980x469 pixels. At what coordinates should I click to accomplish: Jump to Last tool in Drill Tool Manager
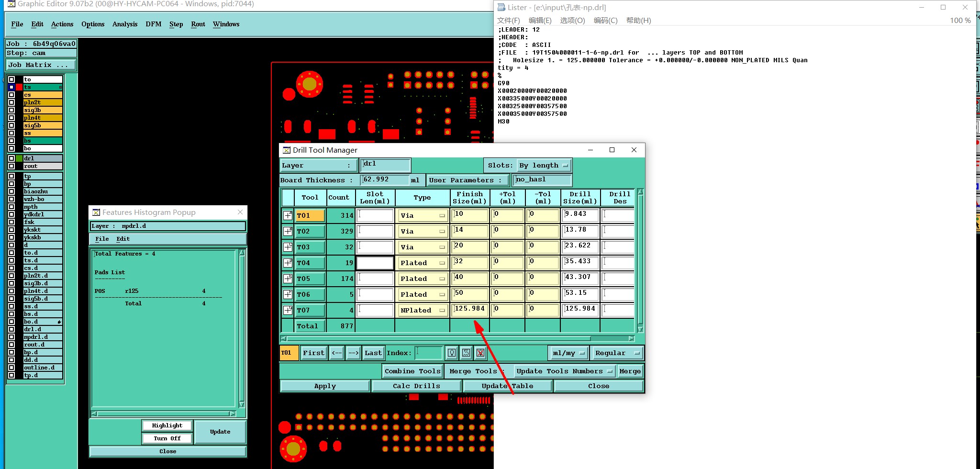pyautogui.click(x=373, y=353)
